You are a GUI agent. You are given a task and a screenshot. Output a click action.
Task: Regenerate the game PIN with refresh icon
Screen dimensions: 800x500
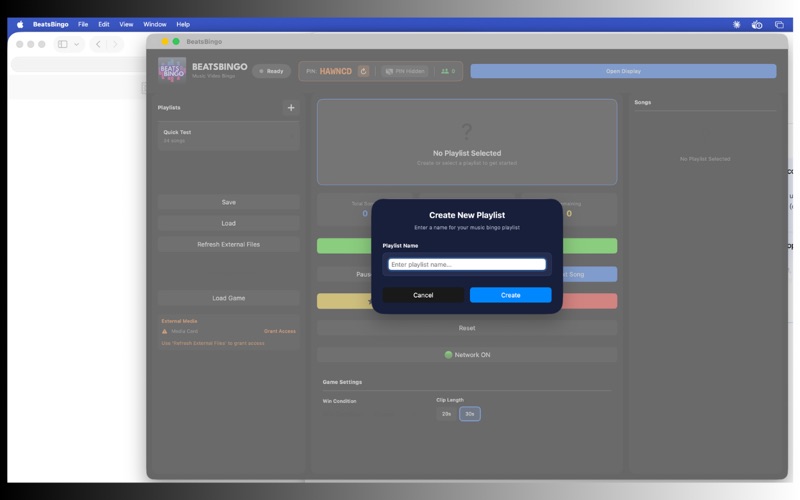pyautogui.click(x=363, y=71)
